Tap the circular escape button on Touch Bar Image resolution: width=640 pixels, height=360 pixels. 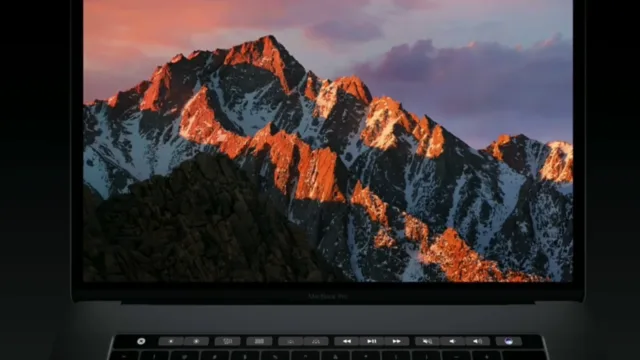141,341
